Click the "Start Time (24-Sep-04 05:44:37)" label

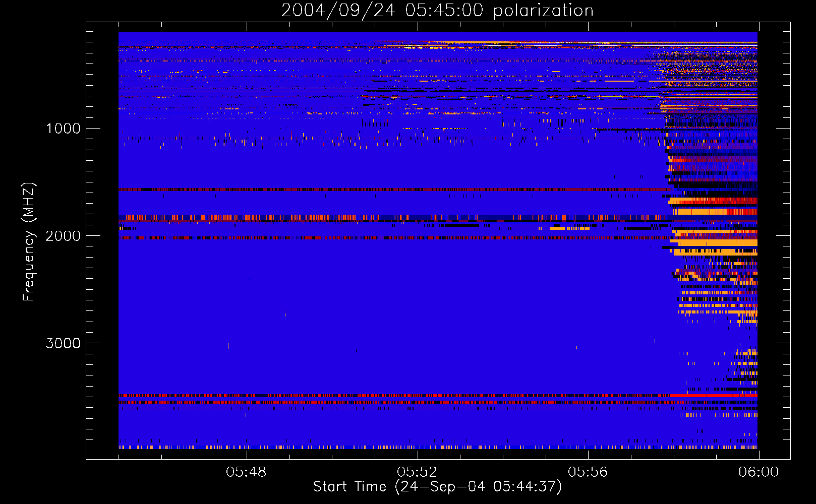pyautogui.click(x=437, y=487)
